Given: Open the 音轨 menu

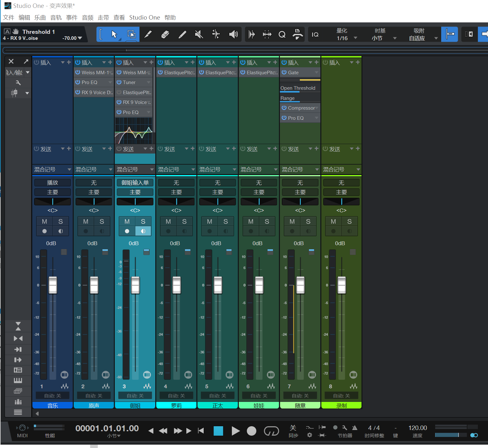Looking at the screenshot, I should [56, 18].
